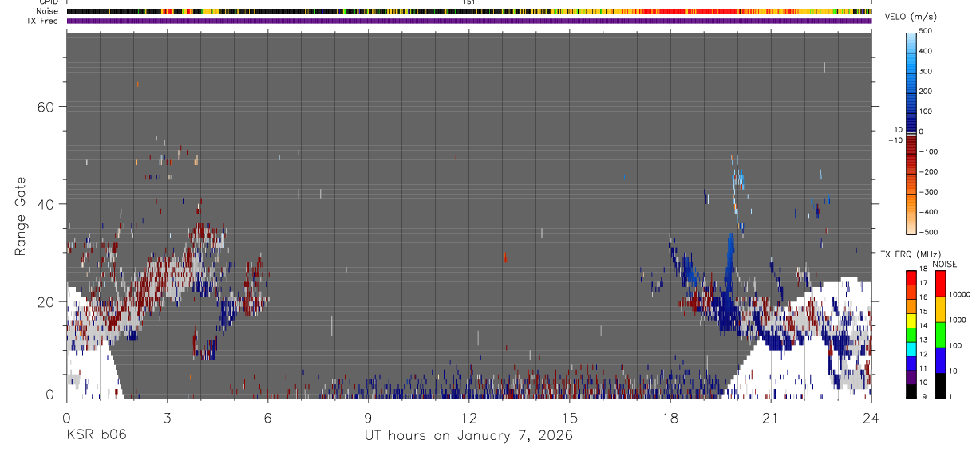Click the 'TX Freq' row label

(42, 21)
